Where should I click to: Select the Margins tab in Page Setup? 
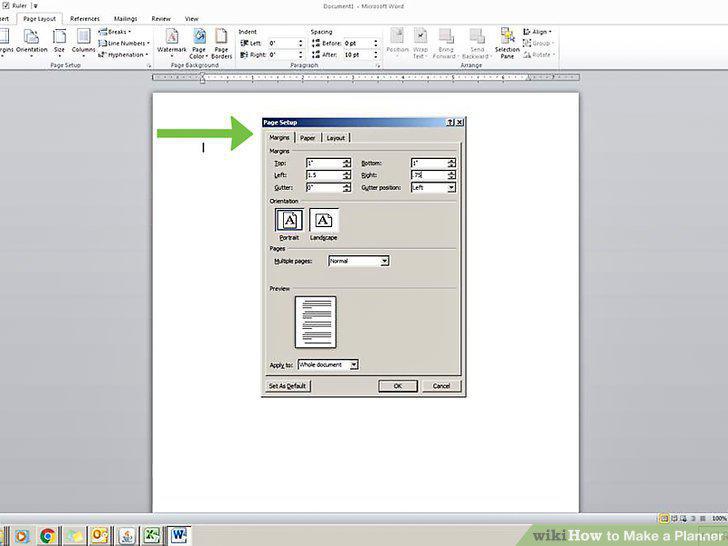280,137
